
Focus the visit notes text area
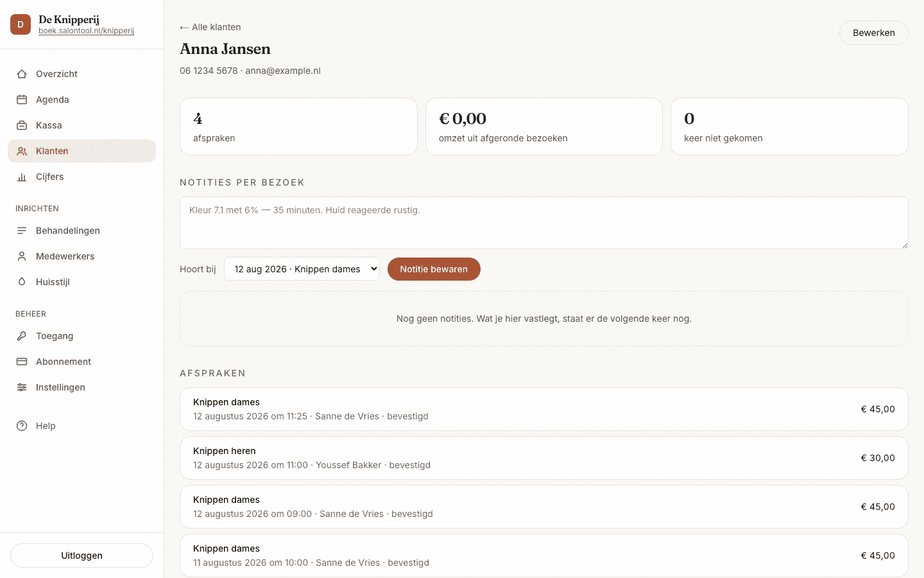(544, 223)
